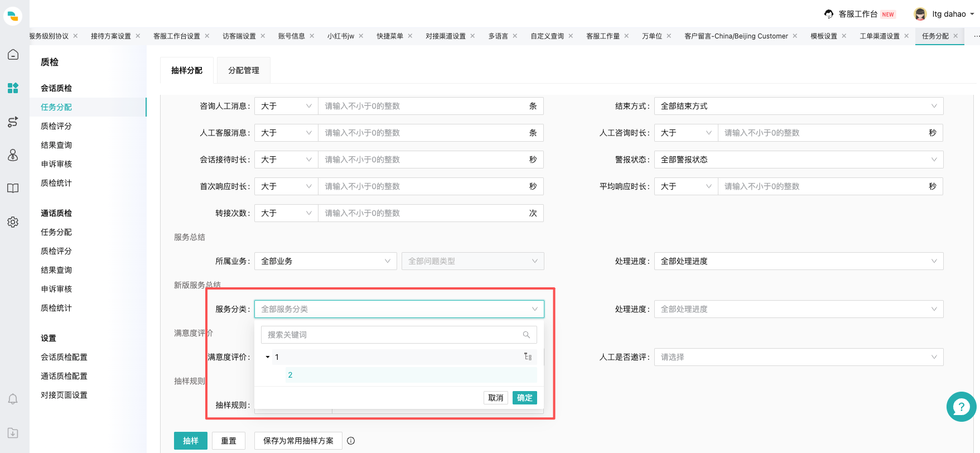Open 质检评分 under 会话质检
Viewport: 980px width, 453px height.
click(56, 126)
